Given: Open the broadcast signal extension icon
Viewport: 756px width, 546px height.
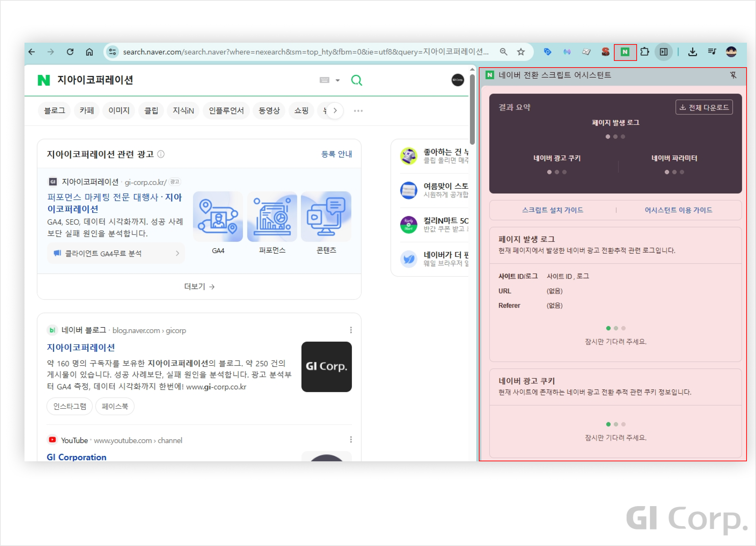Looking at the screenshot, I should click(x=567, y=52).
